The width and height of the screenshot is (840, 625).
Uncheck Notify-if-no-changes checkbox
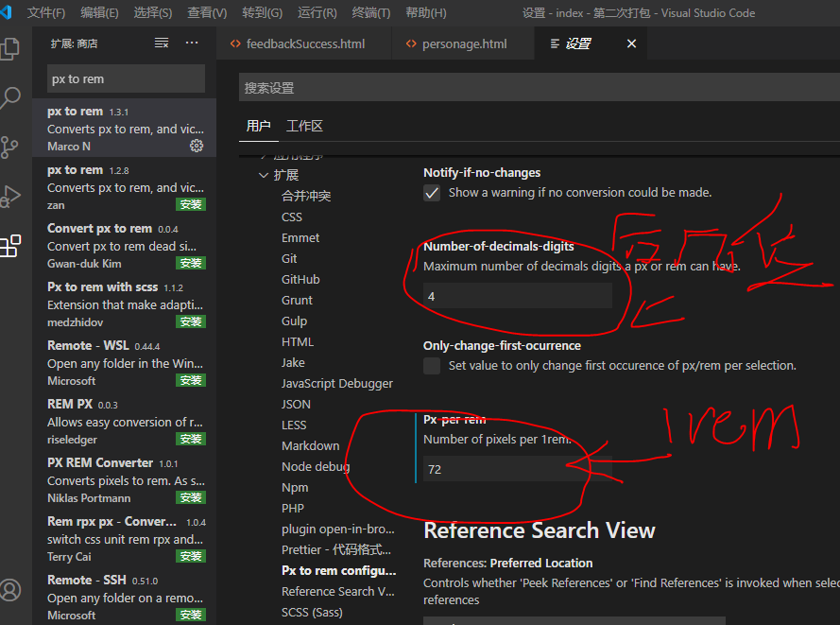[x=432, y=193]
